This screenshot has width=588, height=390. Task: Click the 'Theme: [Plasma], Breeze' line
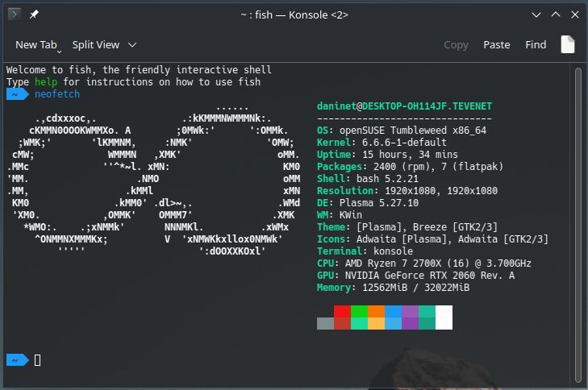407,227
